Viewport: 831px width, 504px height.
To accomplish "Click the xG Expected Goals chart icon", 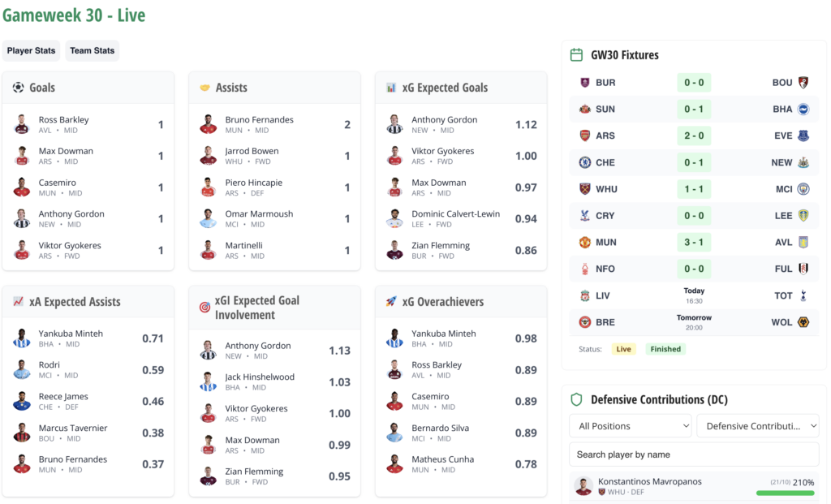I will point(391,88).
